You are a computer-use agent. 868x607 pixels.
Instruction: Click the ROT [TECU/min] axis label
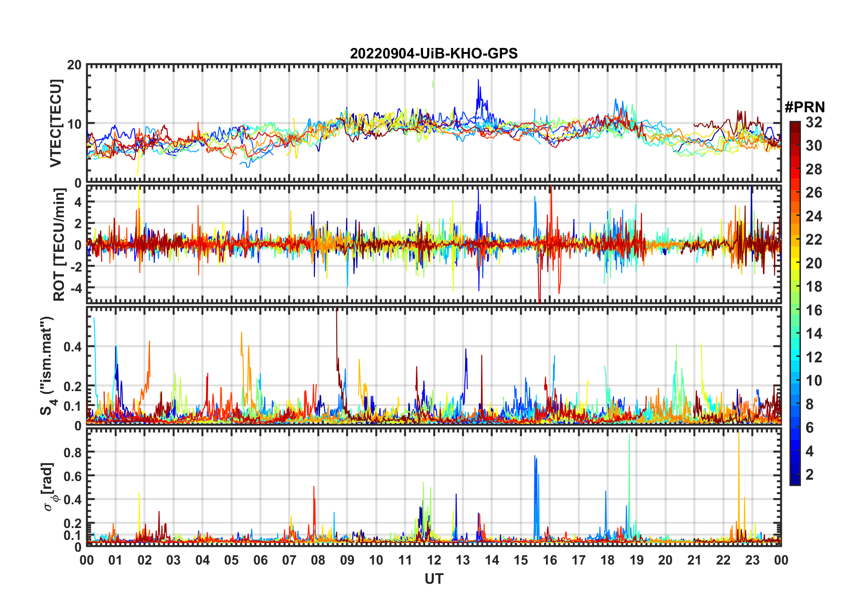coord(59,245)
